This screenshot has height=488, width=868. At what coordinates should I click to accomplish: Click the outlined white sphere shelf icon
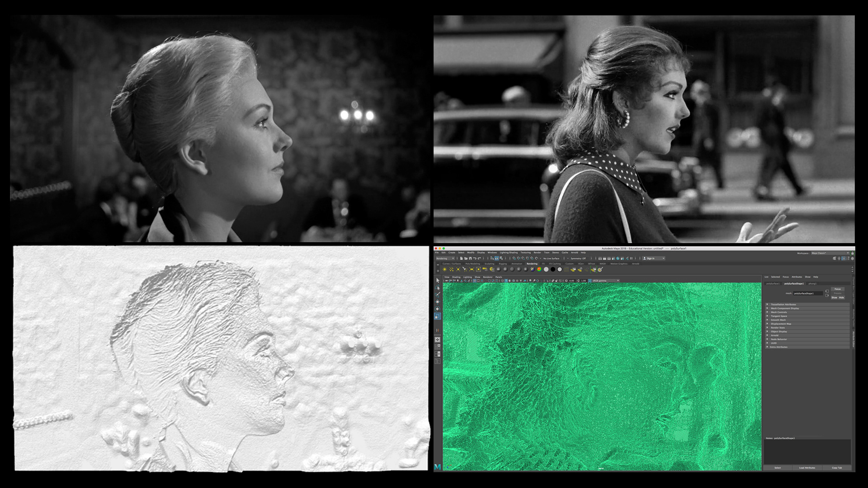[x=560, y=269]
